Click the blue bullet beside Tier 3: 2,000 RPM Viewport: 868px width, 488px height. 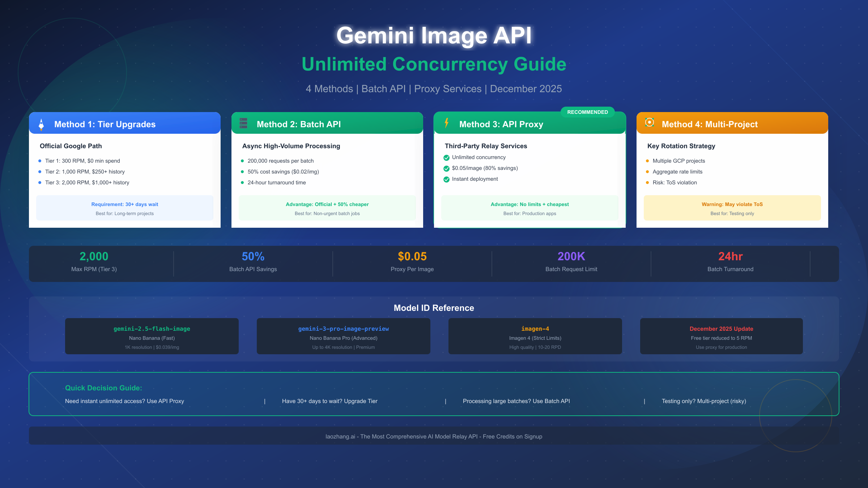40,183
